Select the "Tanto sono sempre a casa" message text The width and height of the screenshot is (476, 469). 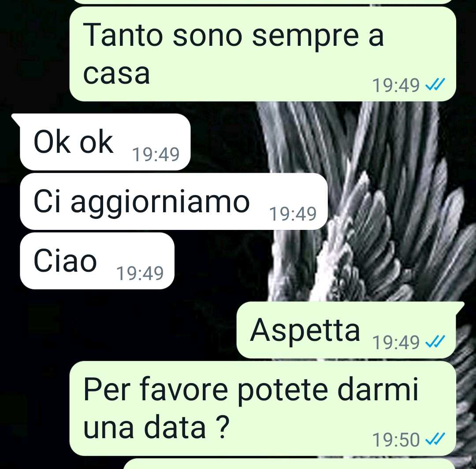233,54
